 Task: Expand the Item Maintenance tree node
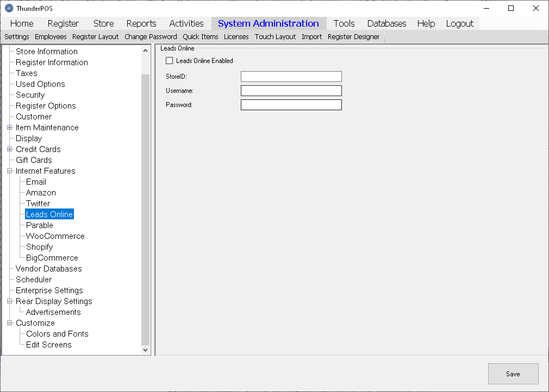[9, 128]
